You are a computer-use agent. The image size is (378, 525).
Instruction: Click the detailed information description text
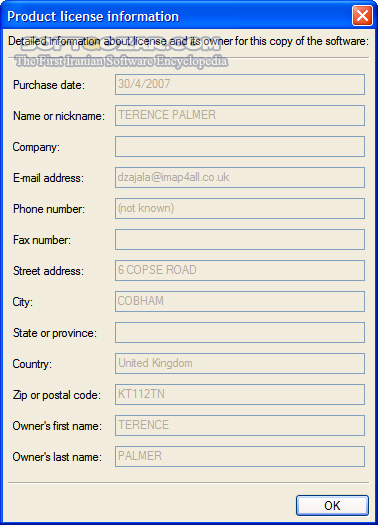[x=188, y=41]
